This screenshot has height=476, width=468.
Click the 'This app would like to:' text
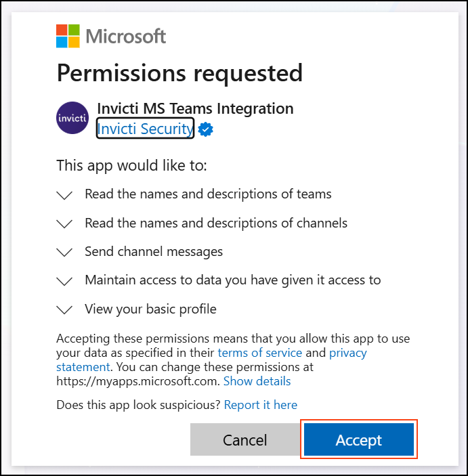click(x=131, y=166)
